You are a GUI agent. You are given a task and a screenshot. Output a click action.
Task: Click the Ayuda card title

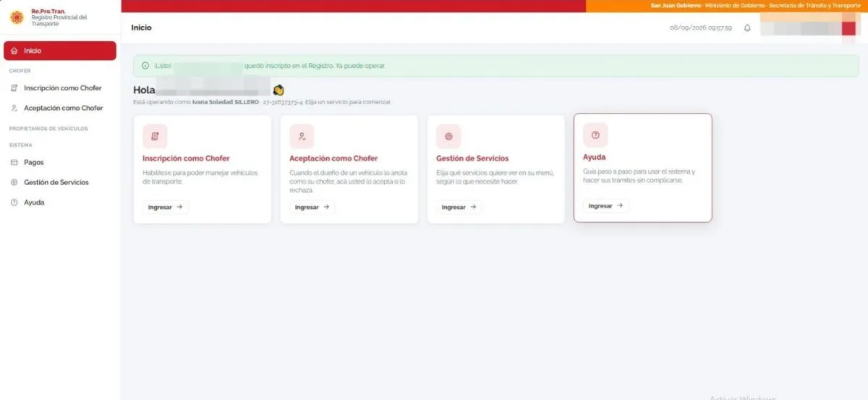pyautogui.click(x=595, y=157)
